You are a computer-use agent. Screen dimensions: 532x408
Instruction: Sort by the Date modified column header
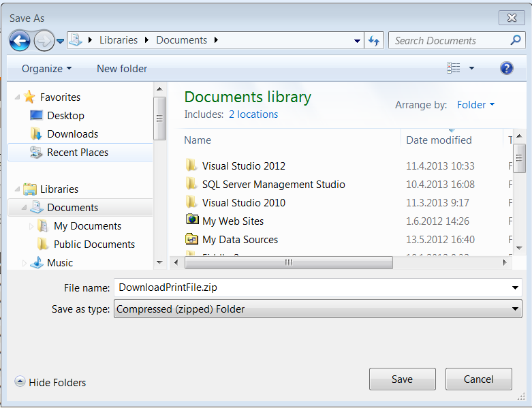[439, 140]
